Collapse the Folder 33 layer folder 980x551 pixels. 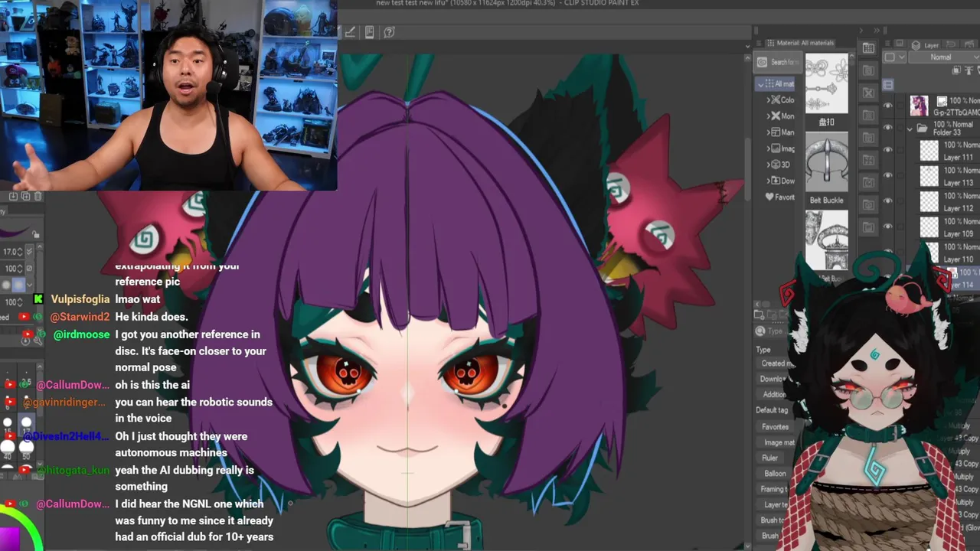pos(910,129)
